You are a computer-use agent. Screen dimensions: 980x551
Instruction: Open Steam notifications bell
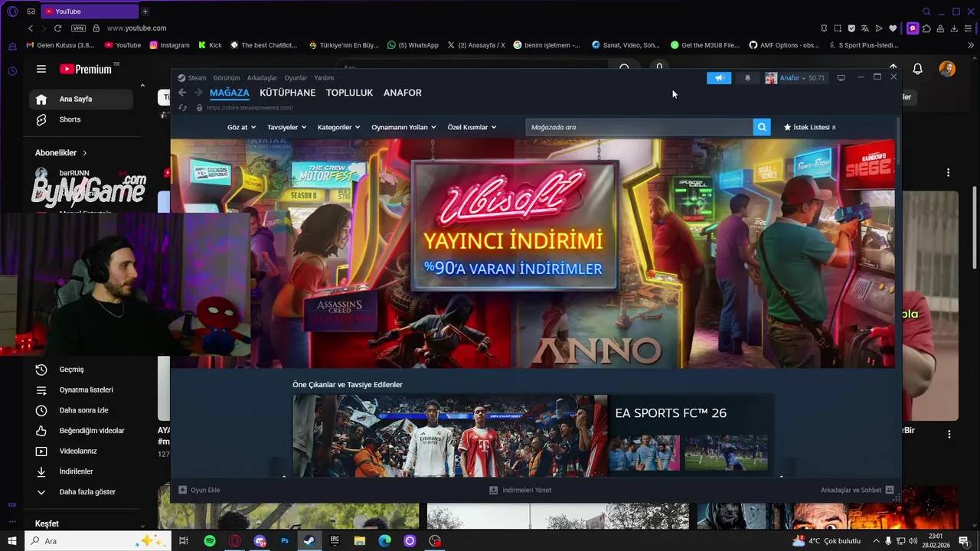747,78
